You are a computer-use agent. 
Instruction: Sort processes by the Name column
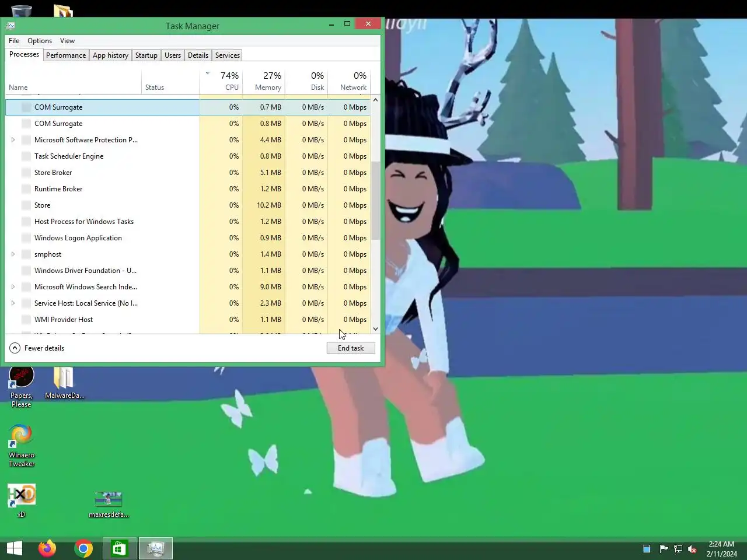coord(73,82)
